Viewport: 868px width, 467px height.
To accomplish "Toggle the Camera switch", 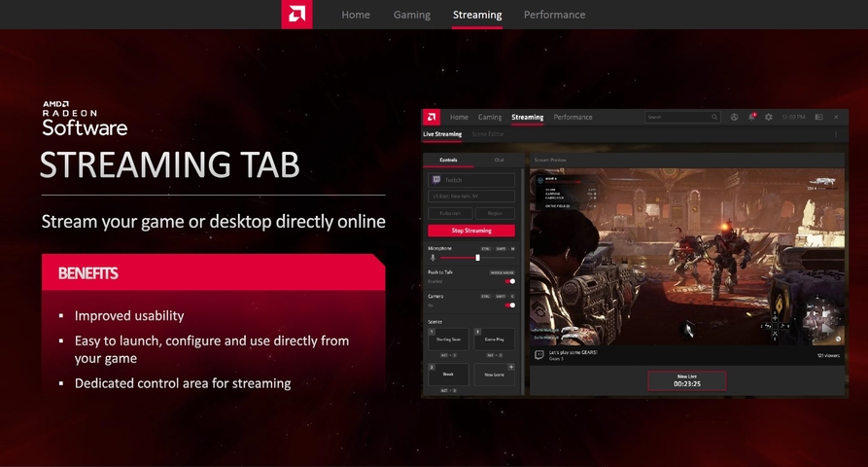I will (x=510, y=305).
